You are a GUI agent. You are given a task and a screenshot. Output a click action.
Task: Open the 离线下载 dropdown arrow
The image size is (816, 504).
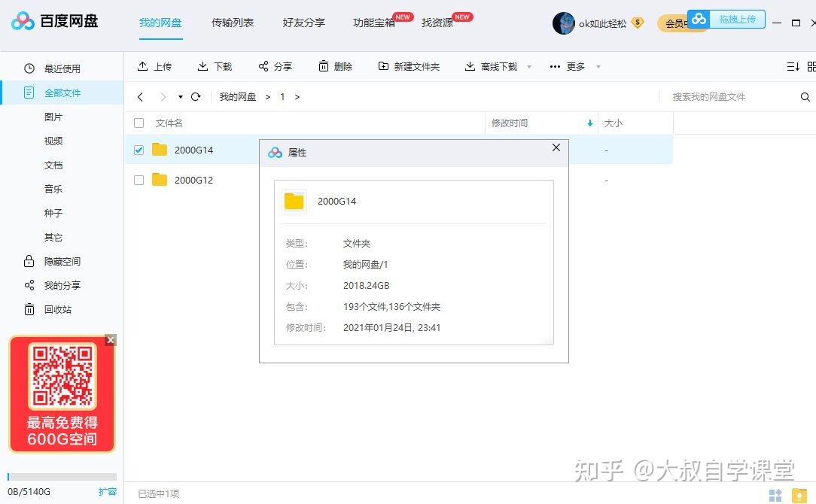pyautogui.click(x=528, y=66)
